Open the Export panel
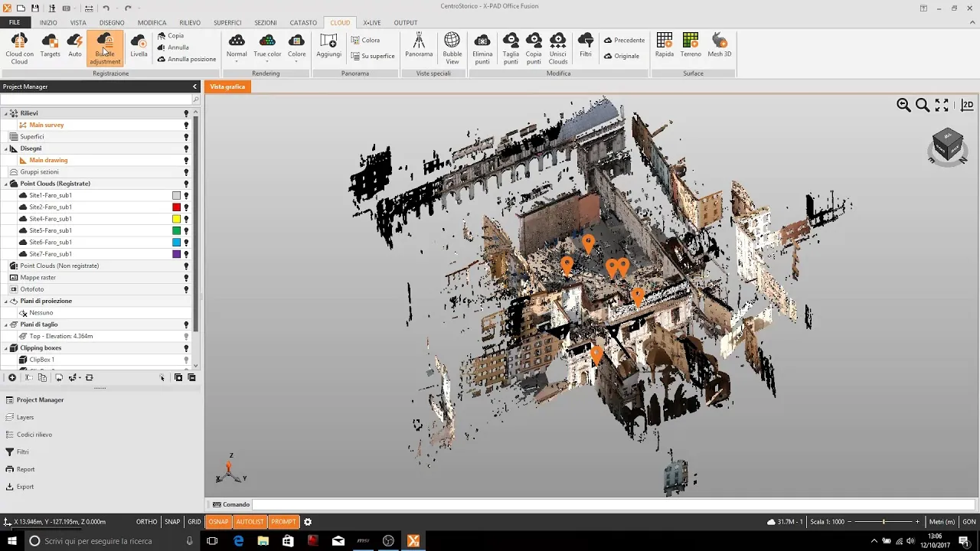The width and height of the screenshot is (980, 551). coord(25,487)
